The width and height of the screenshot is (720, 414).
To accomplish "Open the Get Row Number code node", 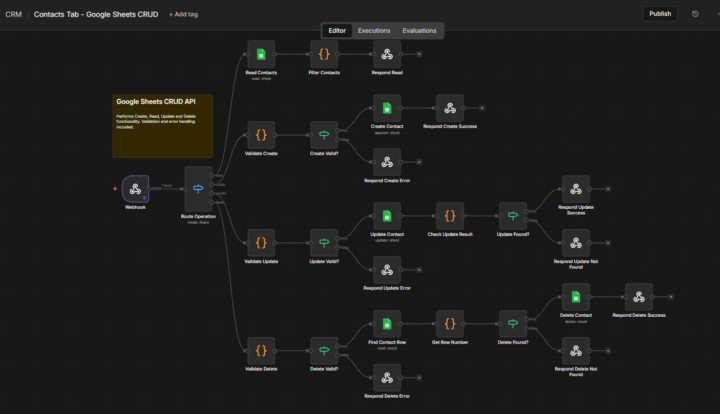I will coord(450,323).
